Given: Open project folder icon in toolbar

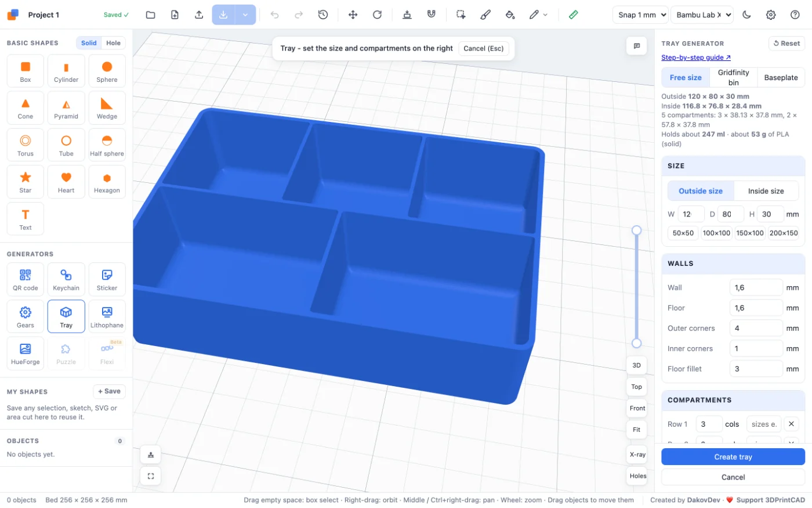Looking at the screenshot, I should pyautogui.click(x=151, y=15).
